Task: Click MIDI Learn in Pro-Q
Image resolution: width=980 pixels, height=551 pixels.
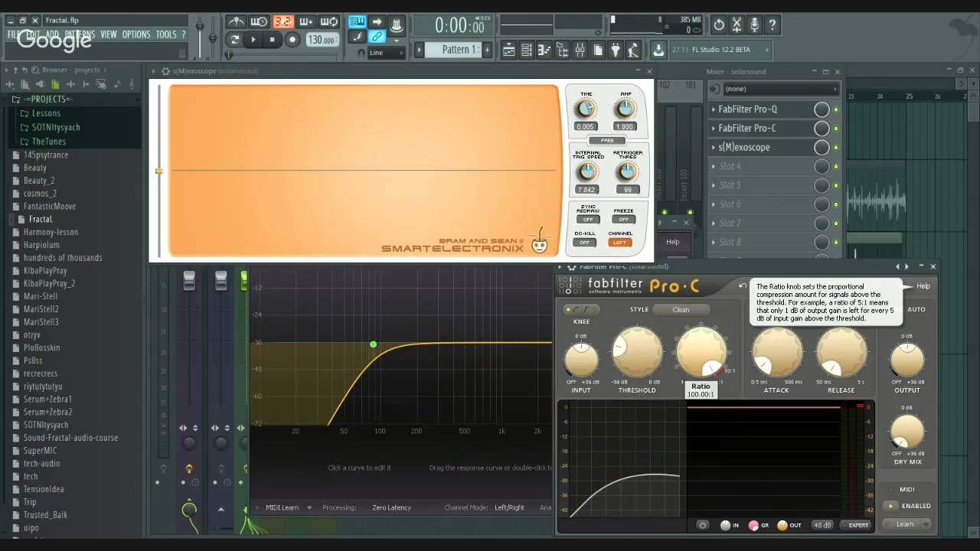Action: tap(282, 507)
